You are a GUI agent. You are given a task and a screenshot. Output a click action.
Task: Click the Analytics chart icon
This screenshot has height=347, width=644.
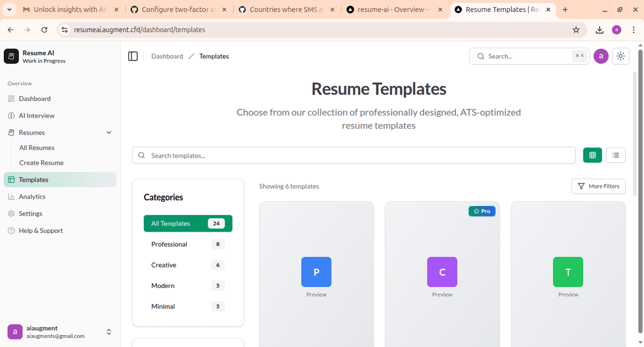(x=11, y=197)
